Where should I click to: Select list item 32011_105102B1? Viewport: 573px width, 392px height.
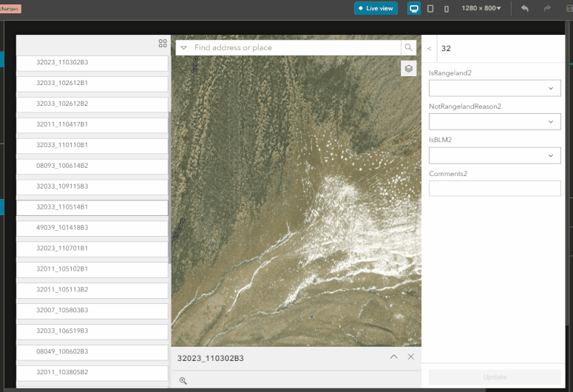92,269
